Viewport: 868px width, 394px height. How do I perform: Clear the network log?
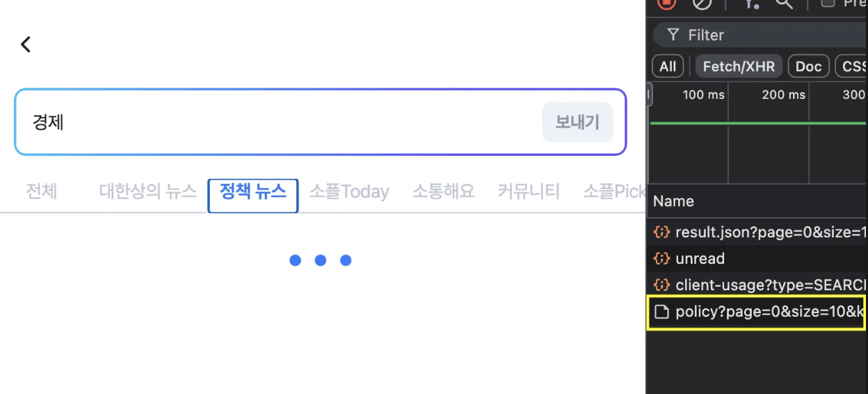pos(702,3)
